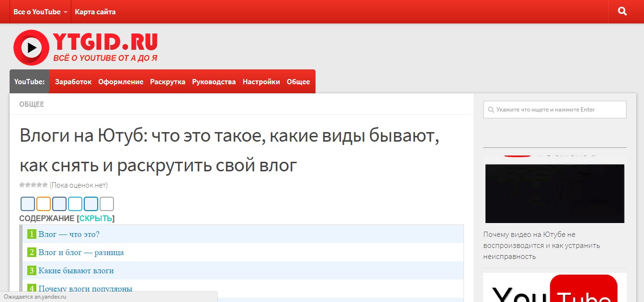Open the Заработок section tab
Image resolution: width=644 pixels, height=302 pixels.
pyautogui.click(x=73, y=82)
